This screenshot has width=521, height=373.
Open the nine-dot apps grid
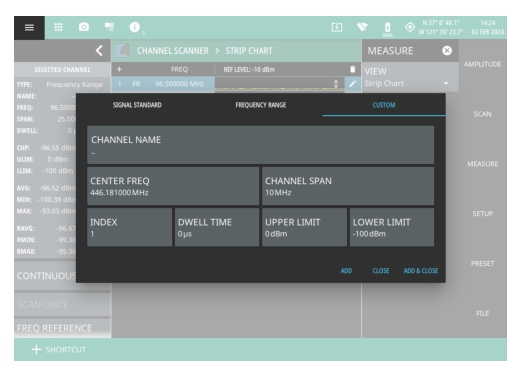59,27
